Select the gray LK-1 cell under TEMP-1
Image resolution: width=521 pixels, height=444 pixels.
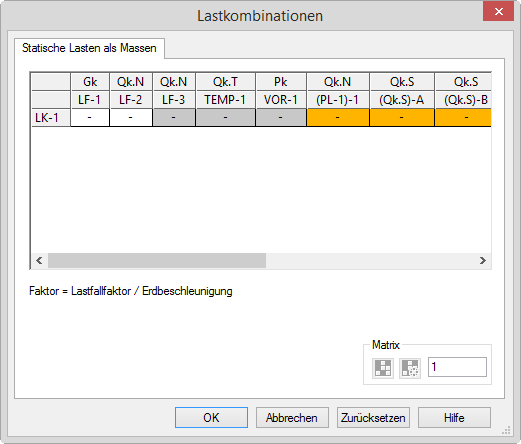click(225, 117)
